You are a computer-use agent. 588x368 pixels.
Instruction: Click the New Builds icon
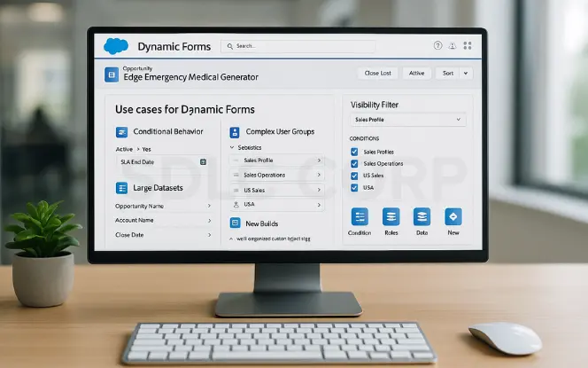[x=235, y=223]
